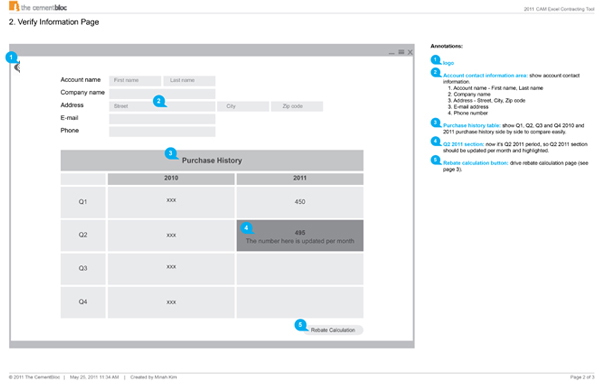This screenshot has width=600, height=388.
Task: Select the 2011 column header
Action: (300, 178)
